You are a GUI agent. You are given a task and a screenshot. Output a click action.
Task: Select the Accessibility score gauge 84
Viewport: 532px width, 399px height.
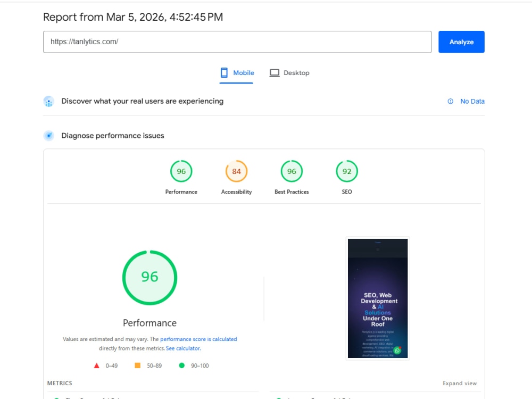pyautogui.click(x=237, y=171)
